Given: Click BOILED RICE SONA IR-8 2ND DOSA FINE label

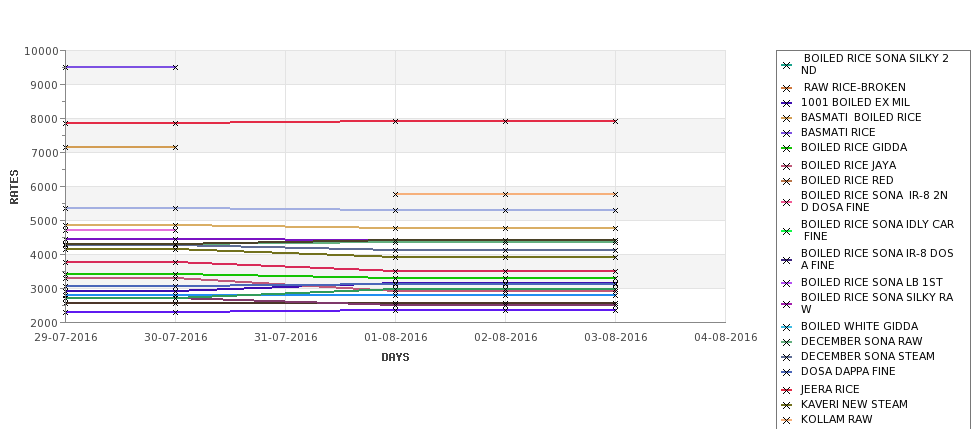Looking at the screenshot, I should [874, 201].
